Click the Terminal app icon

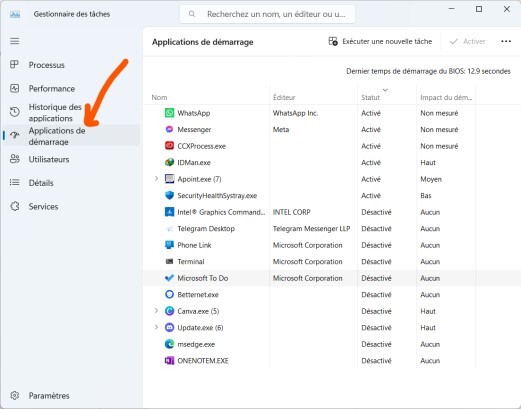[169, 261]
